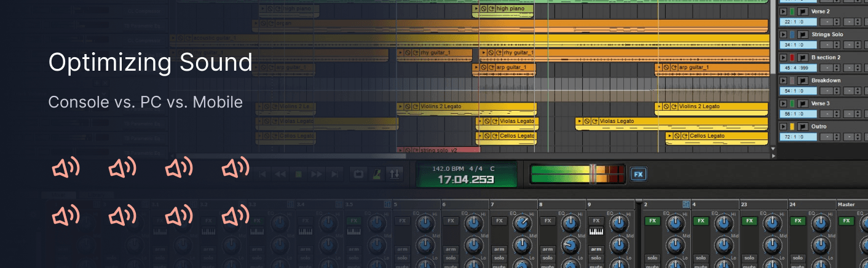The image size is (868, 268).
Task: Click the flag icon on Verse 2 row
Action: pos(803,12)
